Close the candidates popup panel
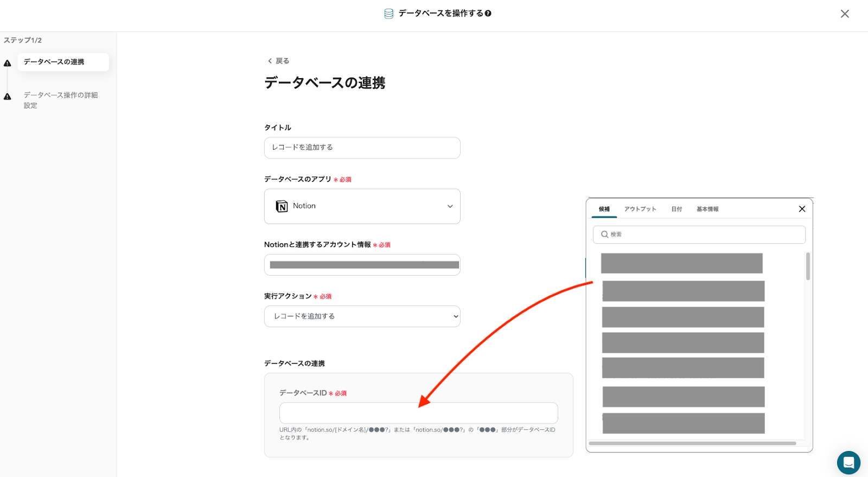 point(802,209)
